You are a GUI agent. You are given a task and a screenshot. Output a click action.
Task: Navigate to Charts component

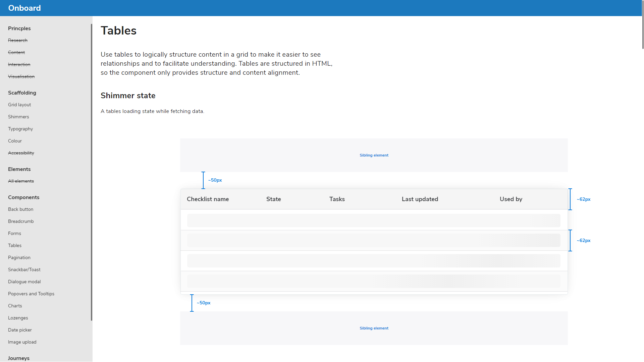(x=15, y=306)
